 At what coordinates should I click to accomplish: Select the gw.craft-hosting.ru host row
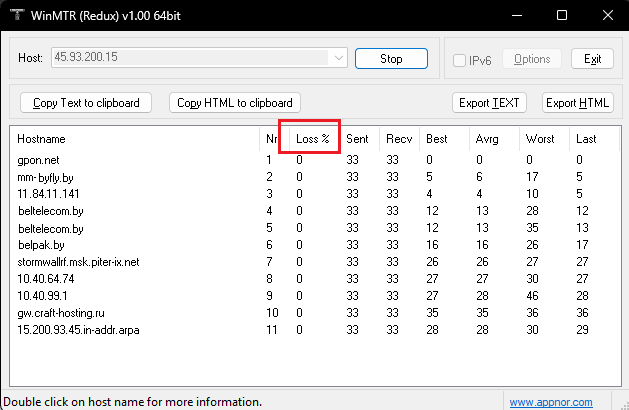315,313
